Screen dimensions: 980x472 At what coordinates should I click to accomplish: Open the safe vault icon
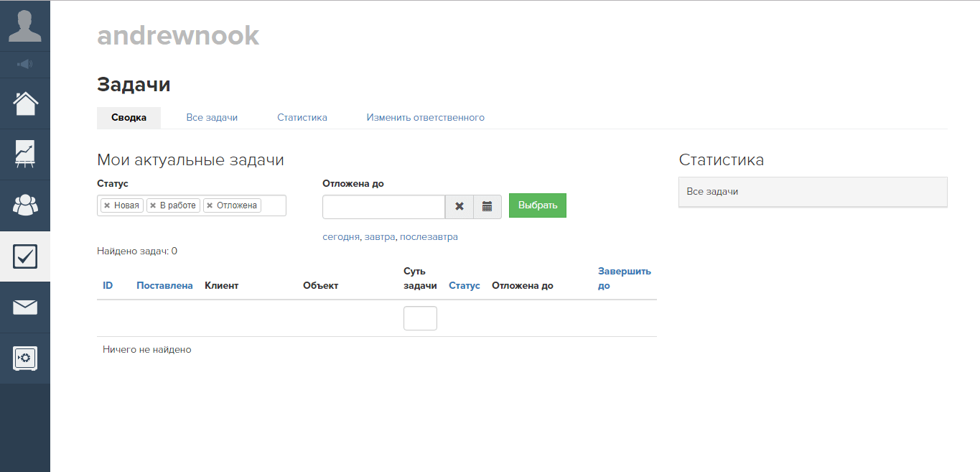click(x=25, y=358)
